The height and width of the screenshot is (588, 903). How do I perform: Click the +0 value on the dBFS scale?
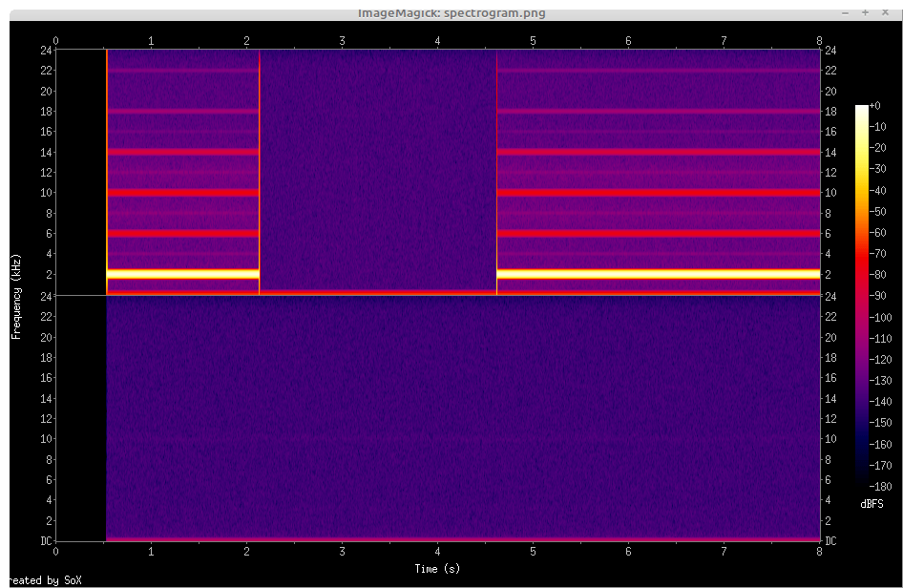(874, 106)
